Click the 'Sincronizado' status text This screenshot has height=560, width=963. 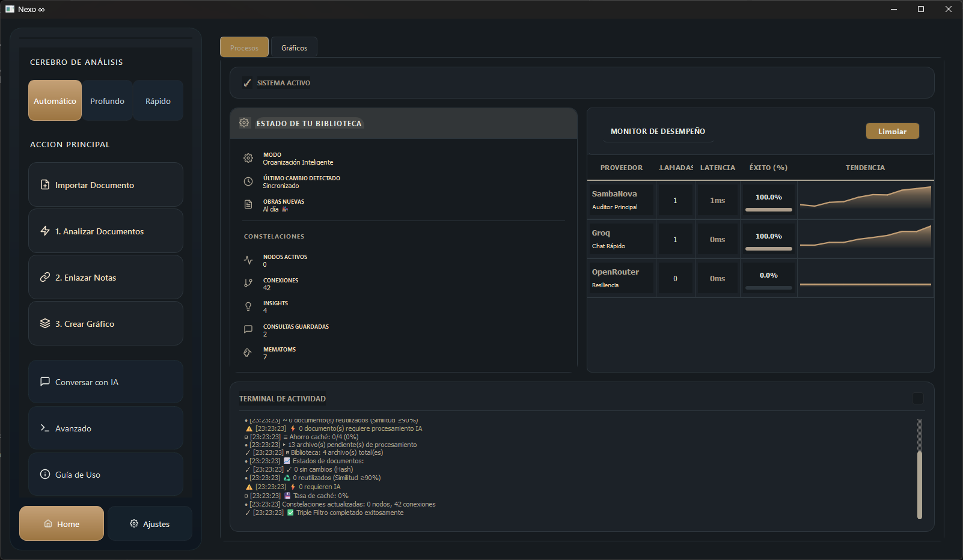pos(281,186)
